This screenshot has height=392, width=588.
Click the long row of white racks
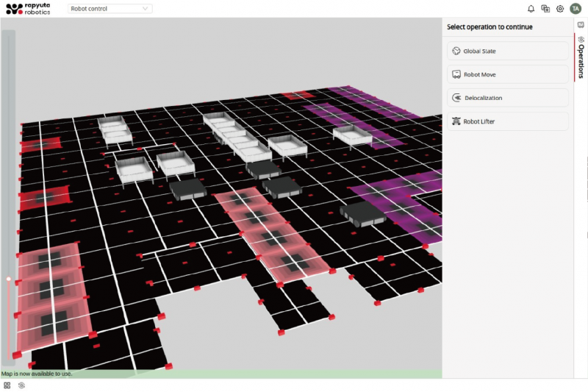coord(237,135)
